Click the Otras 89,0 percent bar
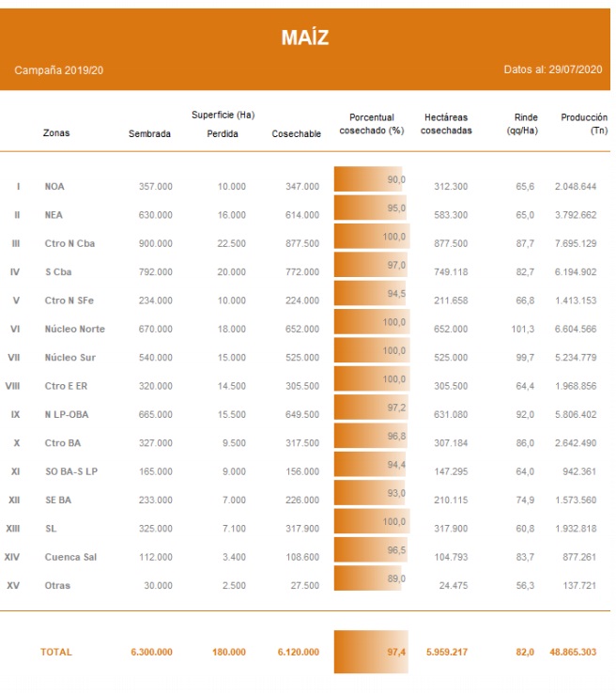 click(368, 578)
